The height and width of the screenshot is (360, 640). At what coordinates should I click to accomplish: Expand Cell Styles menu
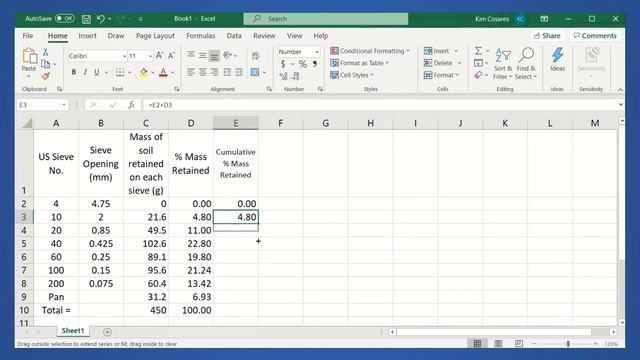[x=352, y=75]
